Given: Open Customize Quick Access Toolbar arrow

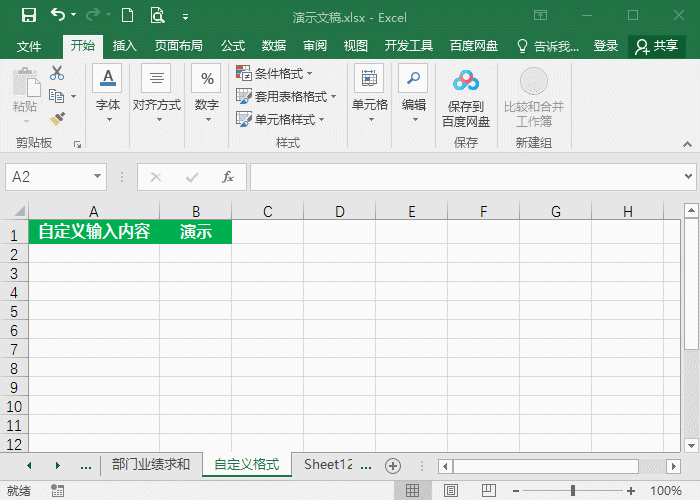Looking at the screenshot, I should 185,17.
